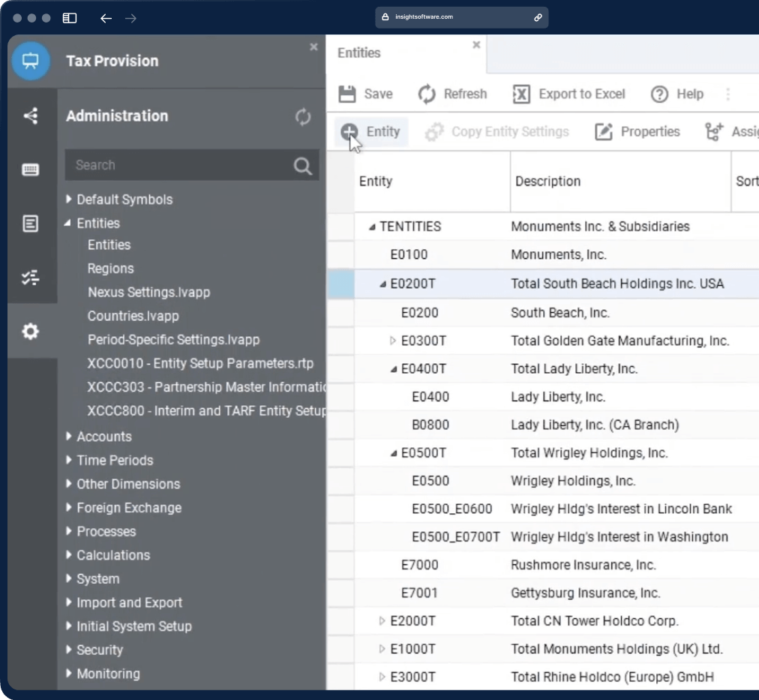The image size is (759, 700).
Task: Go forward with browser forward arrow
Action: coord(130,19)
